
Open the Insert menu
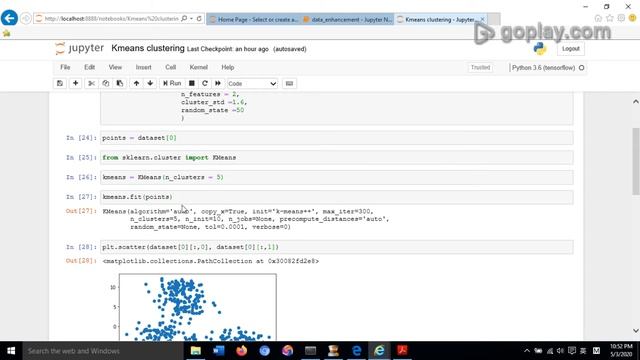(x=143, y=67)
